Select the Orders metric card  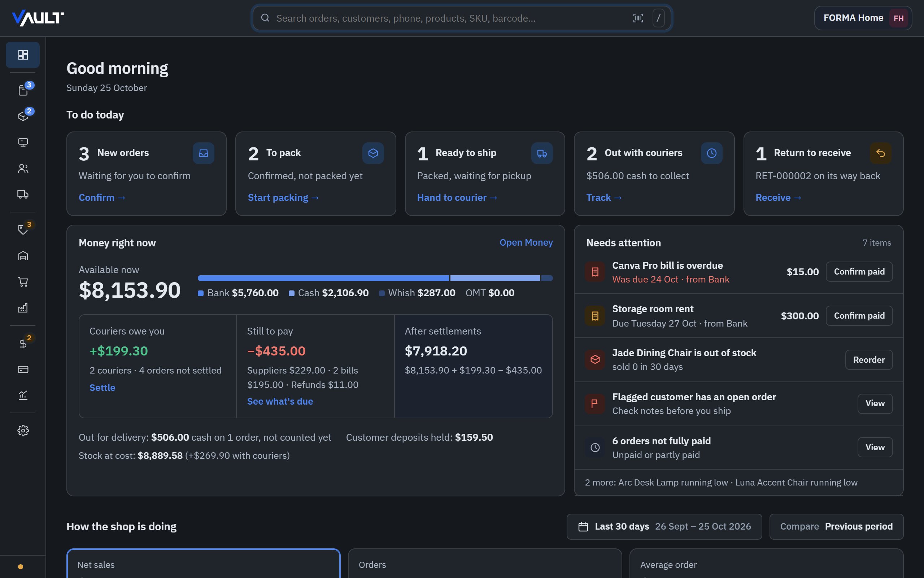click(x=484, y=564)
